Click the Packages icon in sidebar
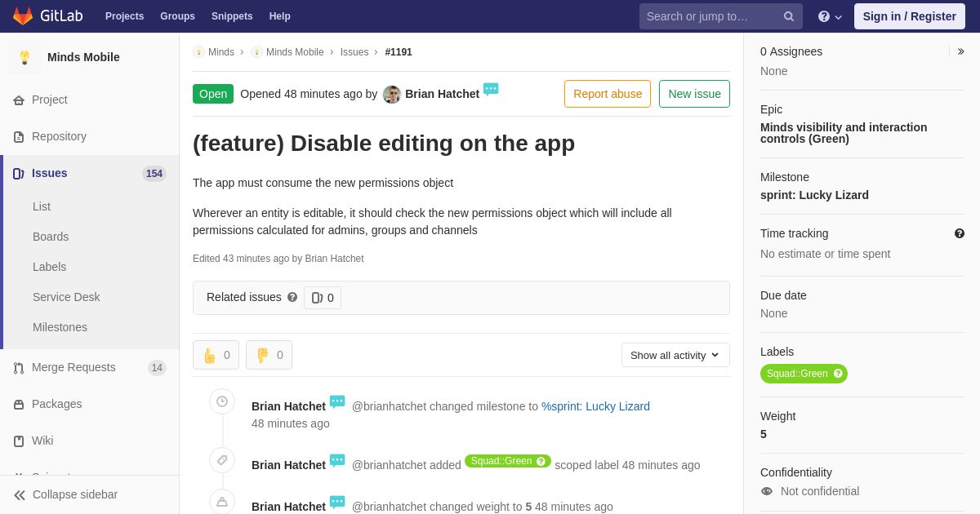Screen dimensions: 980x514 (19, 405)
